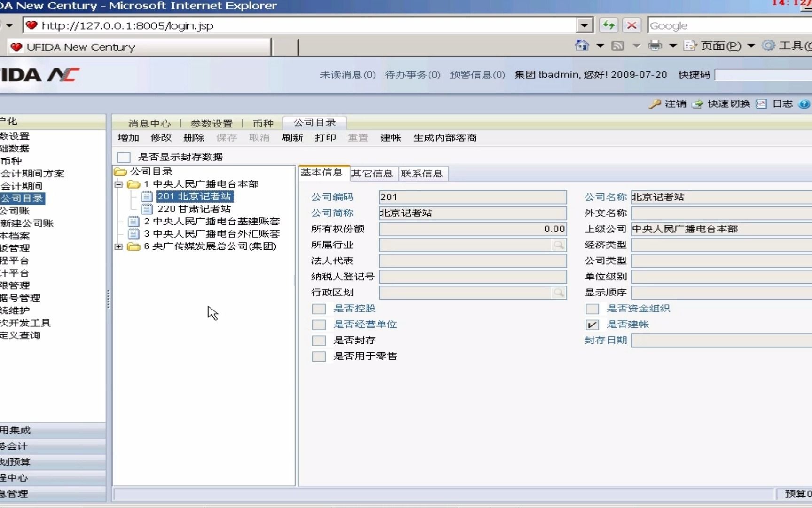Click the folder icon of 中央人民广播电台本部
The width and height of the screenshot is (812, 508).
133,184
